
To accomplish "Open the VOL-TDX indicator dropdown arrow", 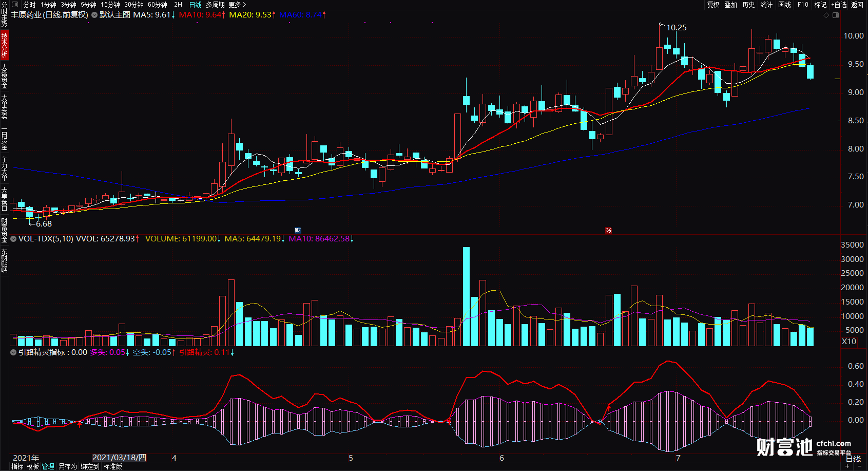I will coord(13,239).
